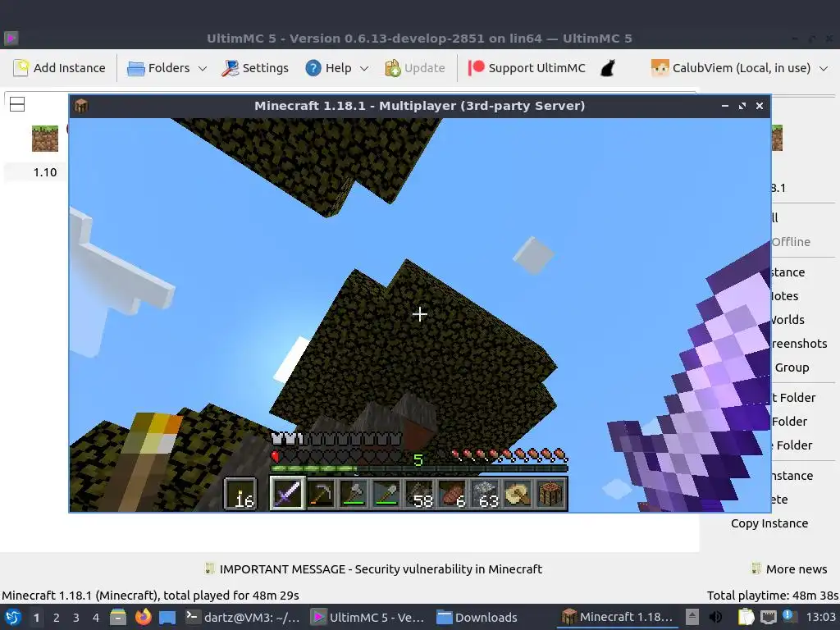The width and height of the screenshot is (840, 630).
Task: Select the pickaxe hotbar slot
Action: (x=322, y=493)
